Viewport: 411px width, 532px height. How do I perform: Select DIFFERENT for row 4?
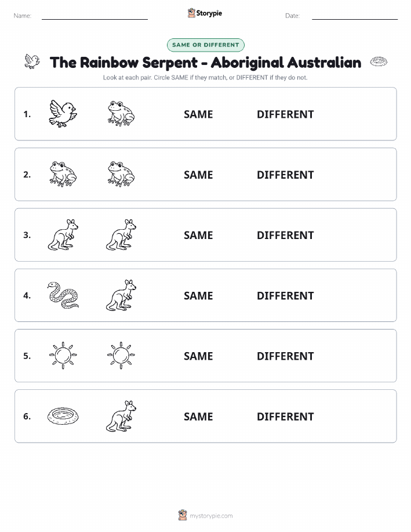click(x=285, y=295)
